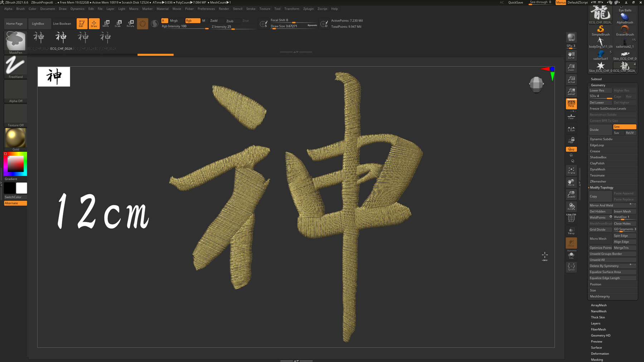Expand the FiberMesh panel
Image resolution: width=644 pixels, height=362 pixels.
[x=599, y=329]
